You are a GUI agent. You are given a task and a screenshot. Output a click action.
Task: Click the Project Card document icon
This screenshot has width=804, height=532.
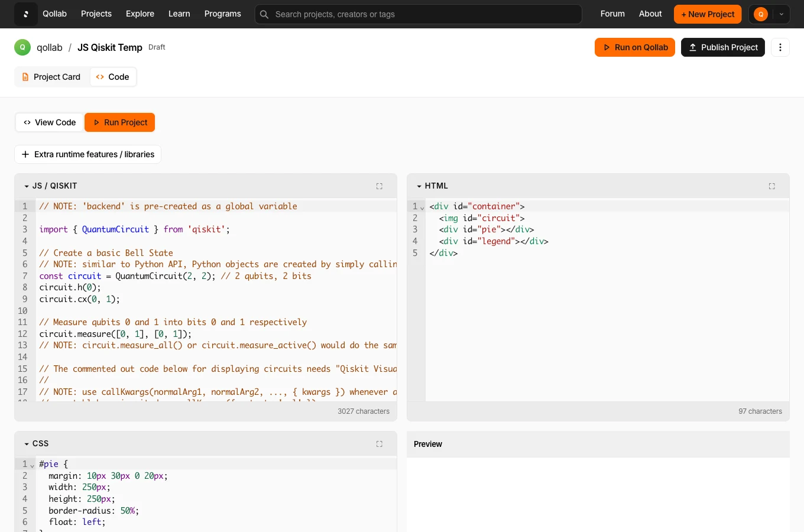[x=25, y=77]
